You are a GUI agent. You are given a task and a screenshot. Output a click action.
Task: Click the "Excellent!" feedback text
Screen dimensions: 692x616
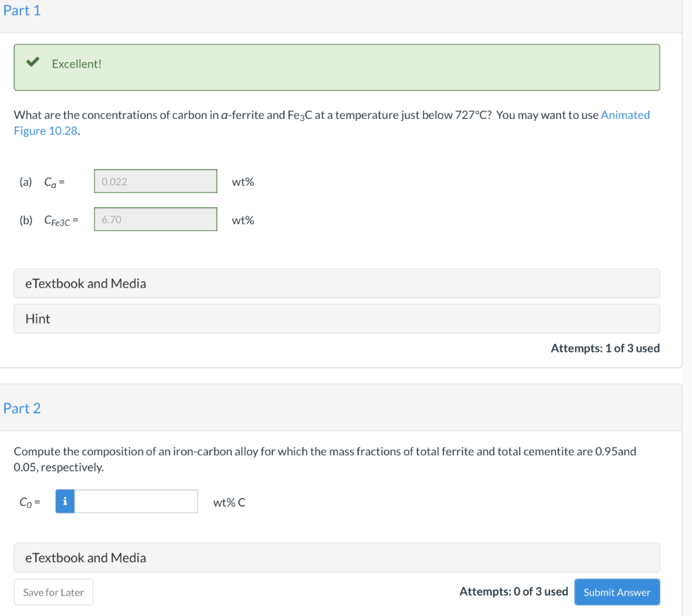pos(76,63)
